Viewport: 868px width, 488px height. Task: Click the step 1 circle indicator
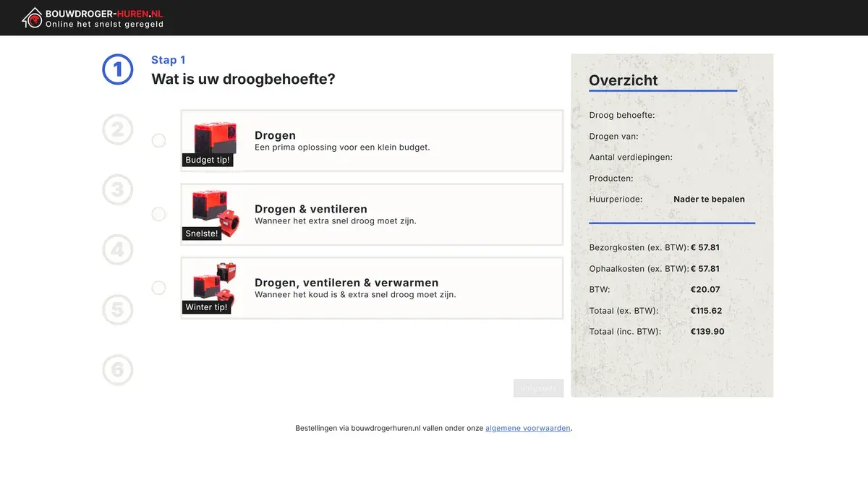pos(118,69)
